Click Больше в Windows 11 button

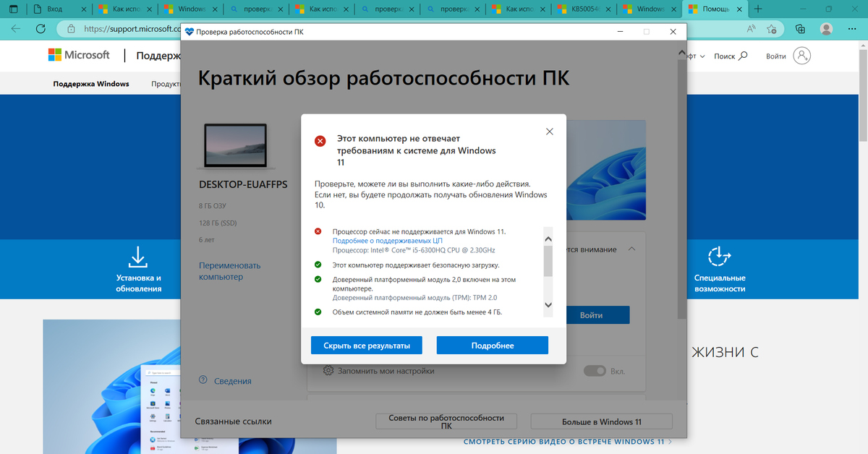pyautogui.click(x=602, y=422)
